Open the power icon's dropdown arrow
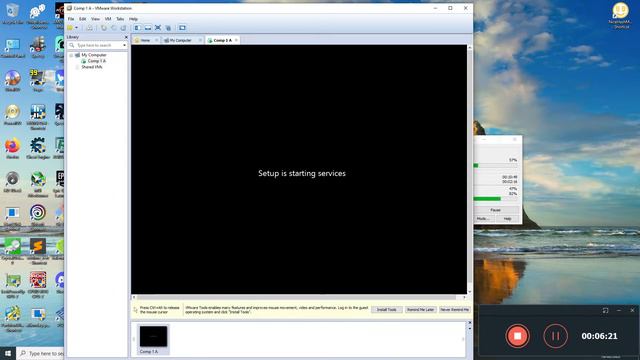The width and height of the screenshot is (640, 360). coord(76,28)
